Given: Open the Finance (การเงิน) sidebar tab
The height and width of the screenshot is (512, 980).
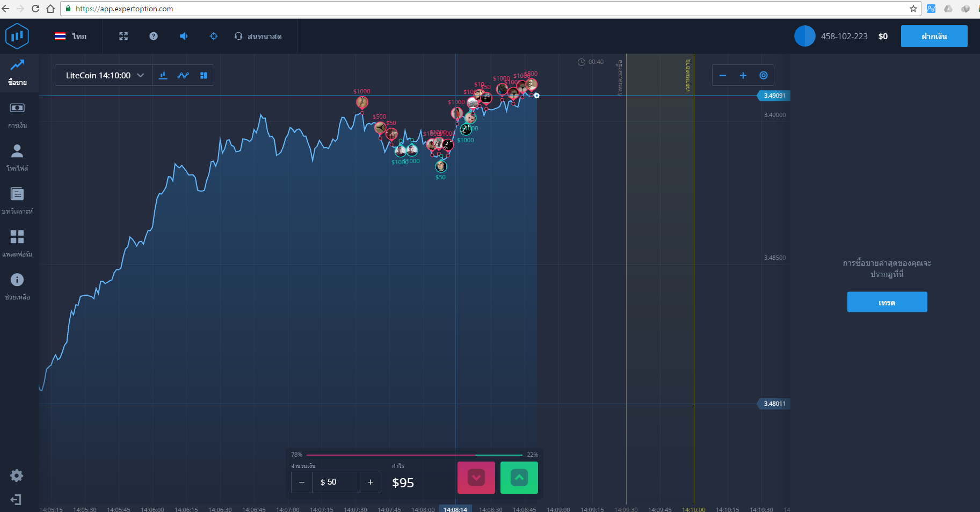Looking at the screenshot, I should click(x=17, y=115).
